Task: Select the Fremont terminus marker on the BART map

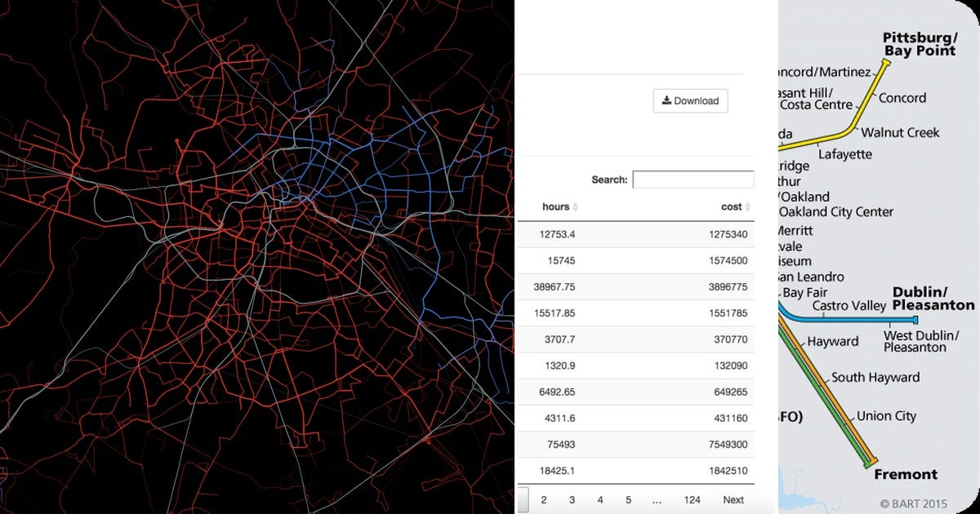Action: (x=871, y=462)
